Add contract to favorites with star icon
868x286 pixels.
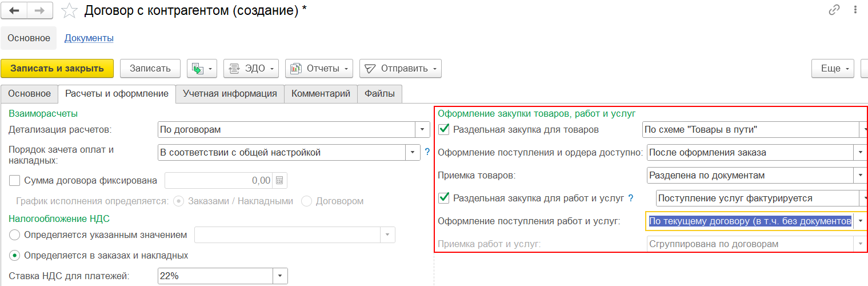point(69,10)
